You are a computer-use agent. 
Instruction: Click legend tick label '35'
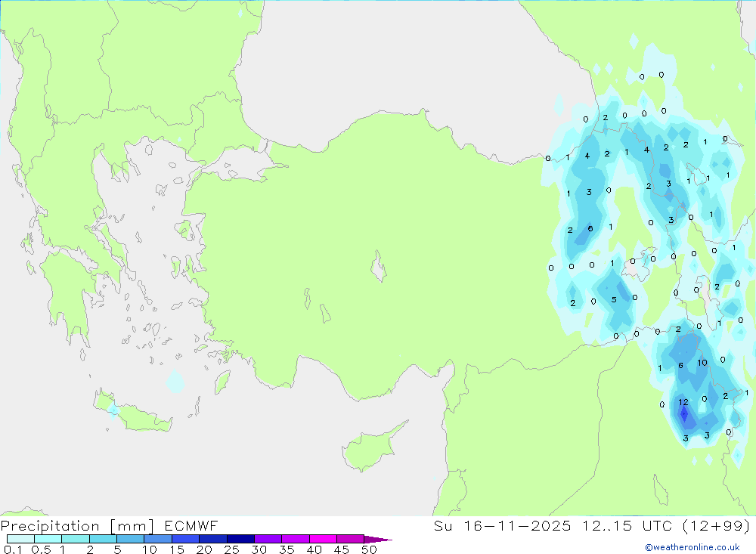(x=287, y=549)
